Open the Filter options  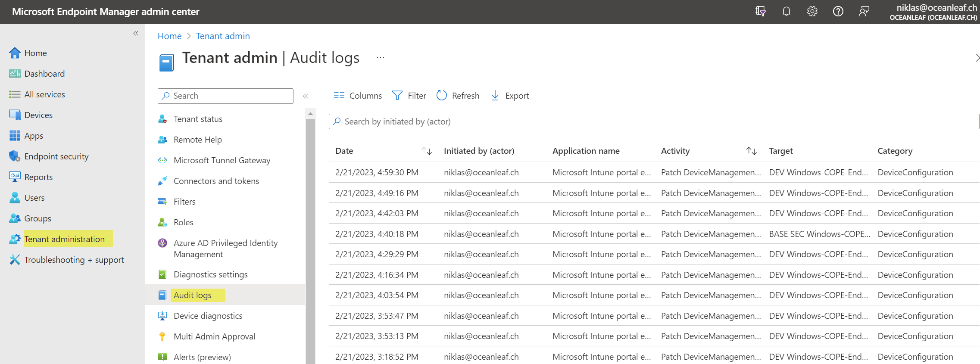pyautogui.click(x=409, y=96)
